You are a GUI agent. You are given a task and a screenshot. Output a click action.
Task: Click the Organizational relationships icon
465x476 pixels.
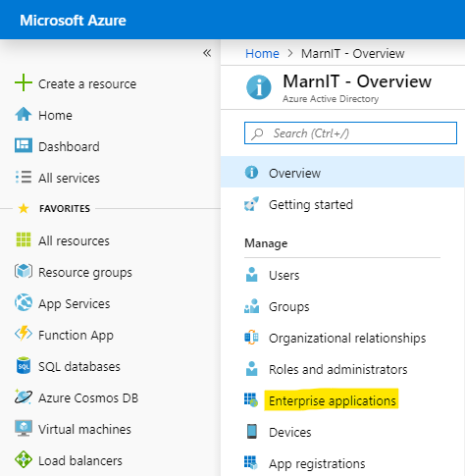[x=251, y=338]
